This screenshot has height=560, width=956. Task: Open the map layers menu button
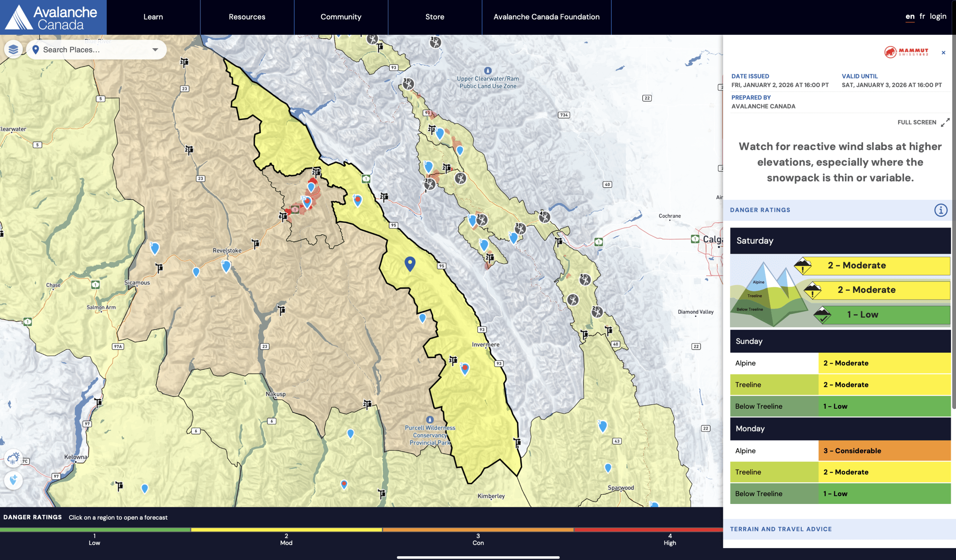[x=13, y=49]
